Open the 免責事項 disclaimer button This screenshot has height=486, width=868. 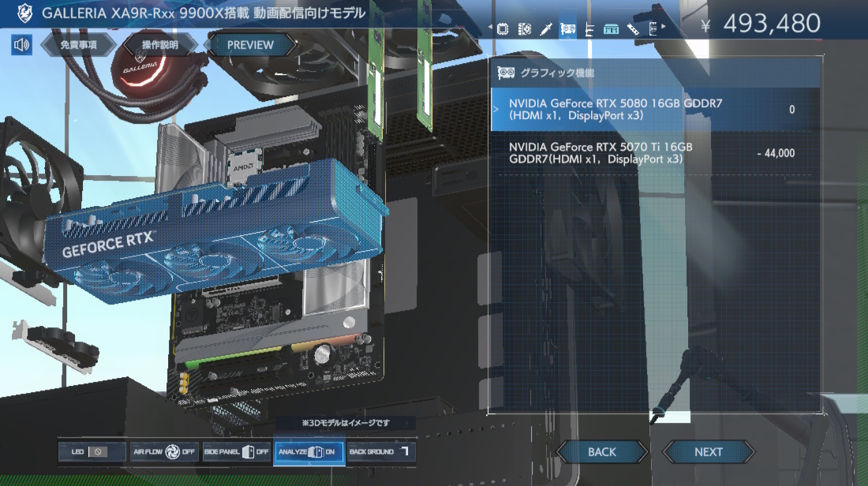(79, 45)
